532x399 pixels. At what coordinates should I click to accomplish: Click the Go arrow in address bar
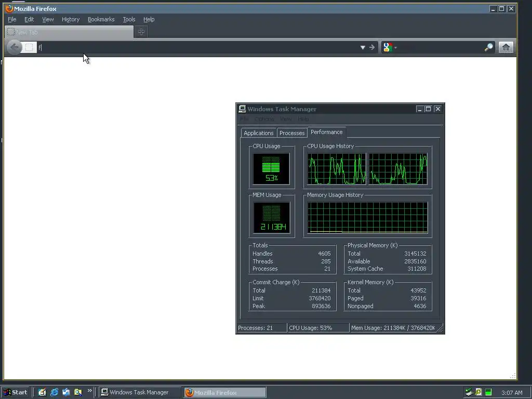[372, 47]
